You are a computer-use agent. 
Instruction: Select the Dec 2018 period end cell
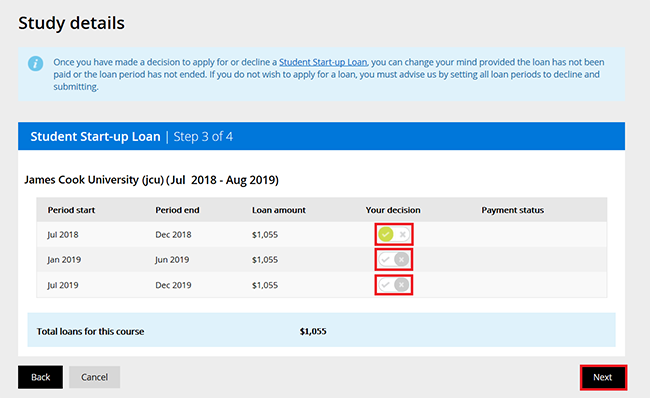point(173,235)
